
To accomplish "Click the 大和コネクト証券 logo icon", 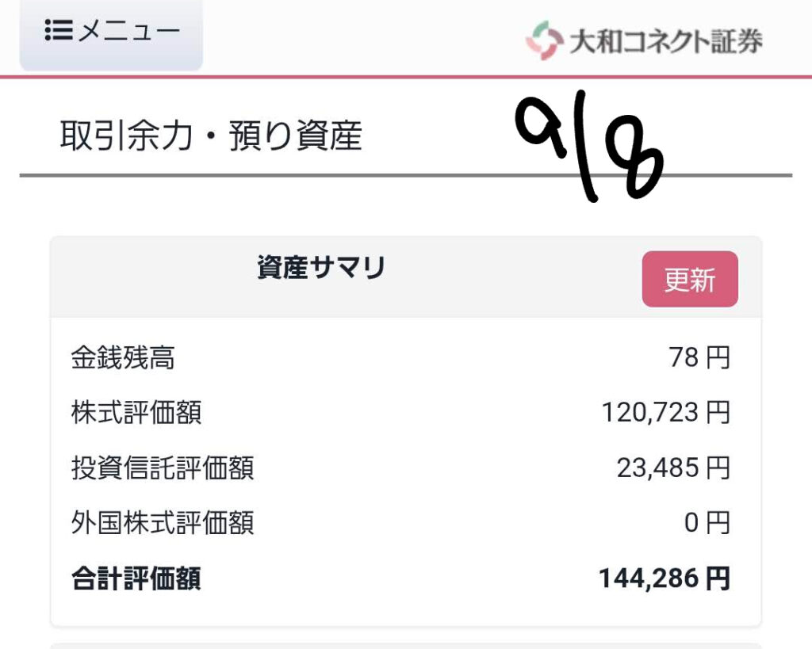I will [545, 40].
